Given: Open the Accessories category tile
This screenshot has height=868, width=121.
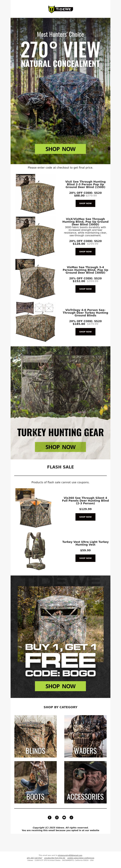Looking at the screenshot, I should 85,782.
